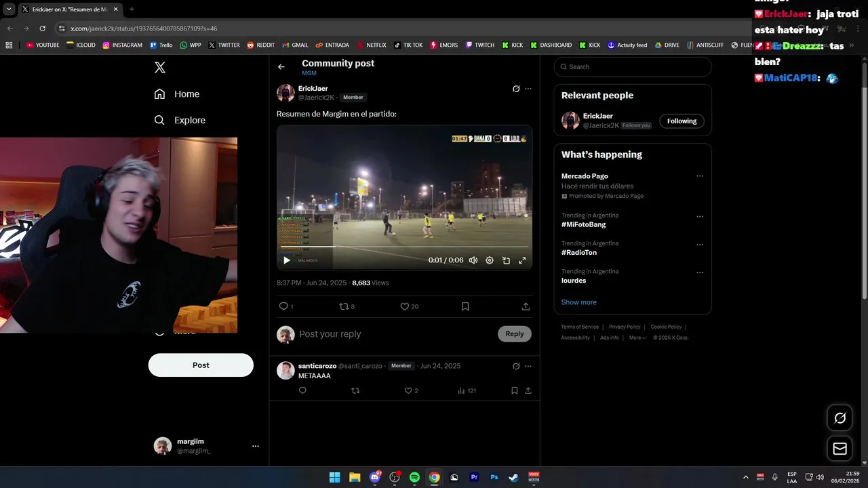Open the Chrome tab search dropdown
868x488 pixels.
pos(8,9)
